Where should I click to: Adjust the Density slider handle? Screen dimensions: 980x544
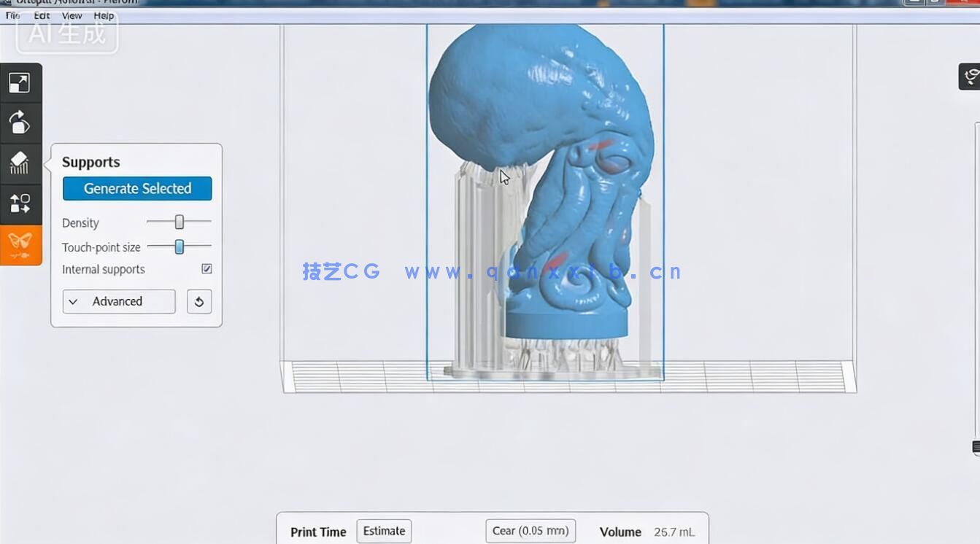tap(179, 222)
